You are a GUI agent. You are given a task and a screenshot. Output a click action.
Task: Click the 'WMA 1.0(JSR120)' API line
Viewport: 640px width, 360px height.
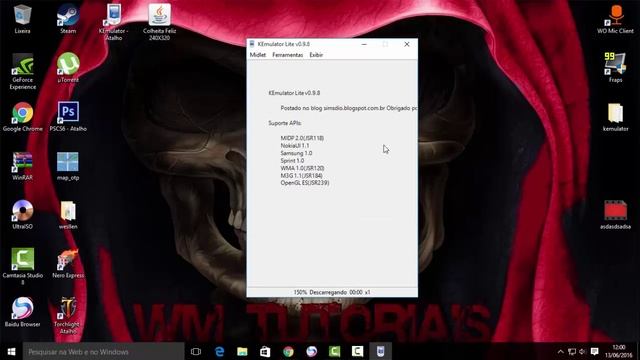tap(302, 168)
